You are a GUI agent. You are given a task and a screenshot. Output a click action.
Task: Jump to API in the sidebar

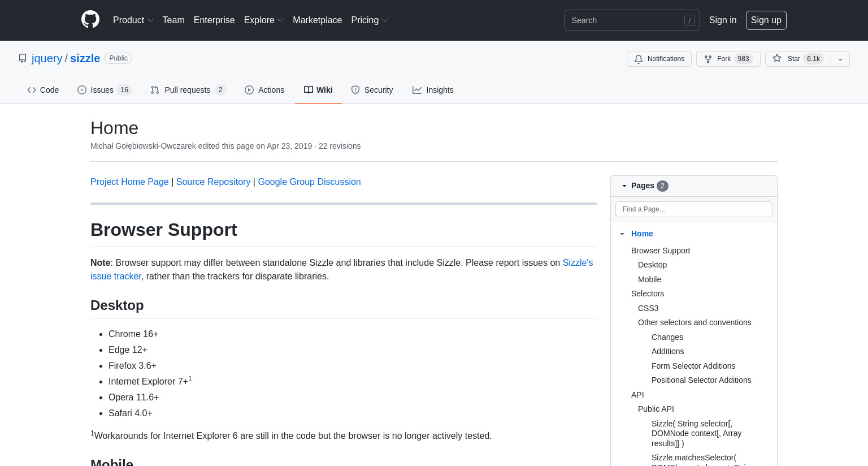coord(637,395)
